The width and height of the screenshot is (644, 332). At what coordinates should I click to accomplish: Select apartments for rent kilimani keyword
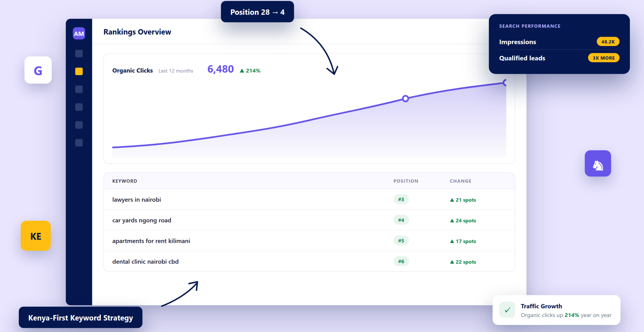click(x=151, y=241)
